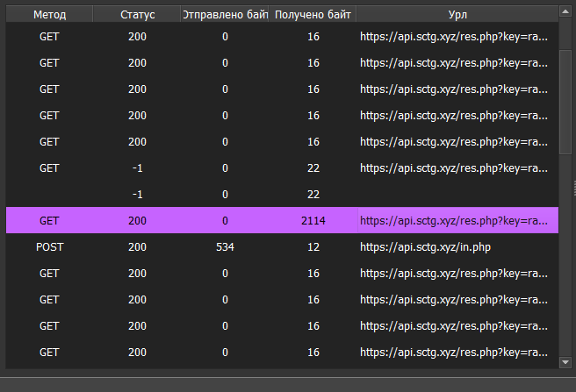Image resolution: width=576 pixels, height=392 pixels.
Task: Select the 534 sent bytes cell
Action: [225, 247]
